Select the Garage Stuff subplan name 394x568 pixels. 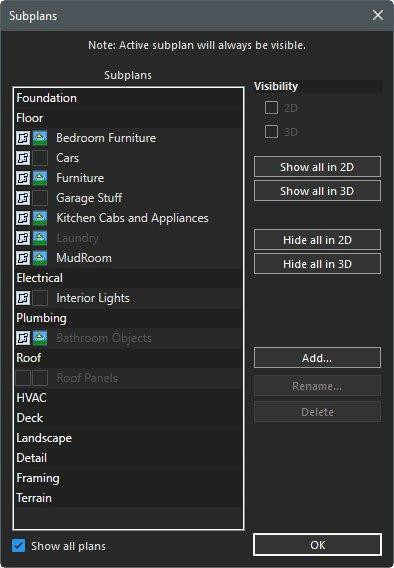pyautogui.click(x=89, y=198)
